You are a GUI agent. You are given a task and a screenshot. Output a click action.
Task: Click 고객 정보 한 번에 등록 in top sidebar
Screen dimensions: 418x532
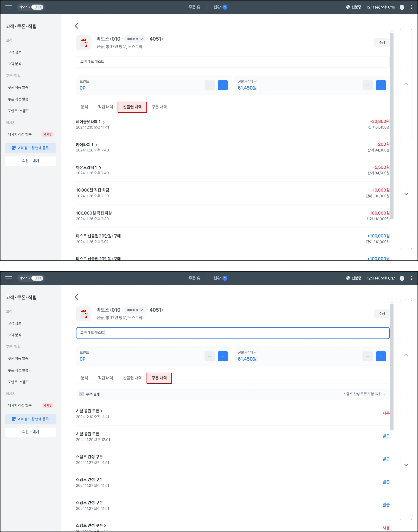pyautogui.click(x=31, y=148)
